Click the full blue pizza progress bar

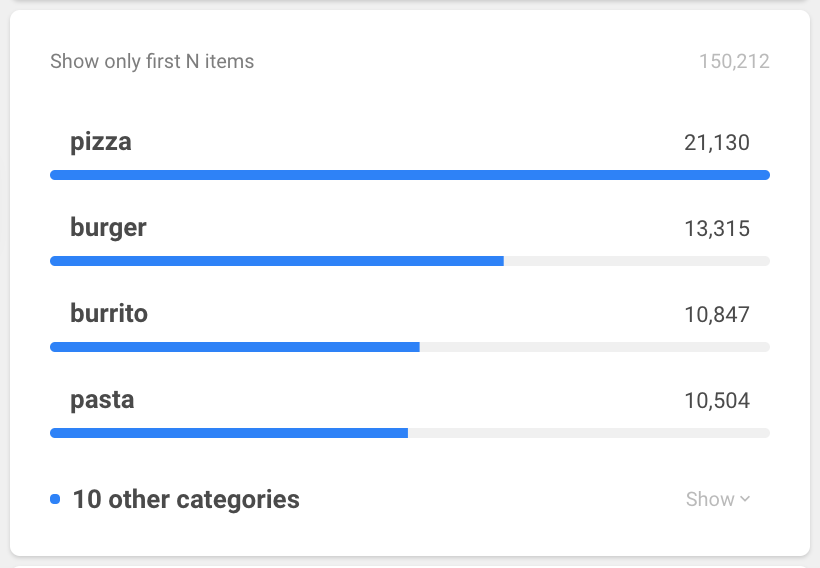coord(410,175)
